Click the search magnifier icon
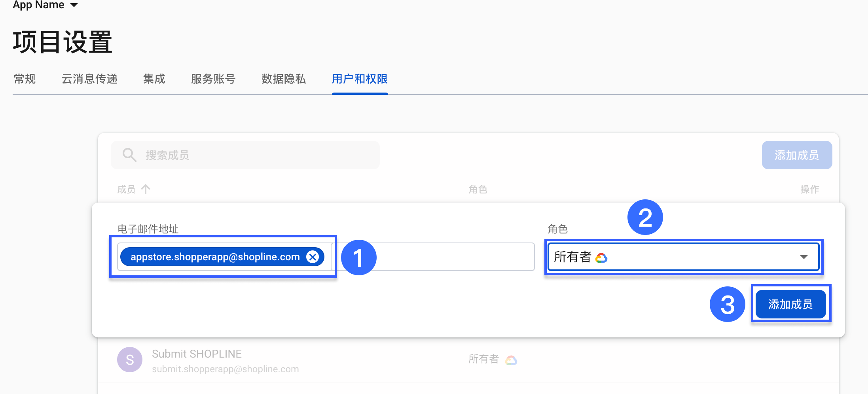Image resolution: width=868 pixels, height=394 pixels. [129, 155]
